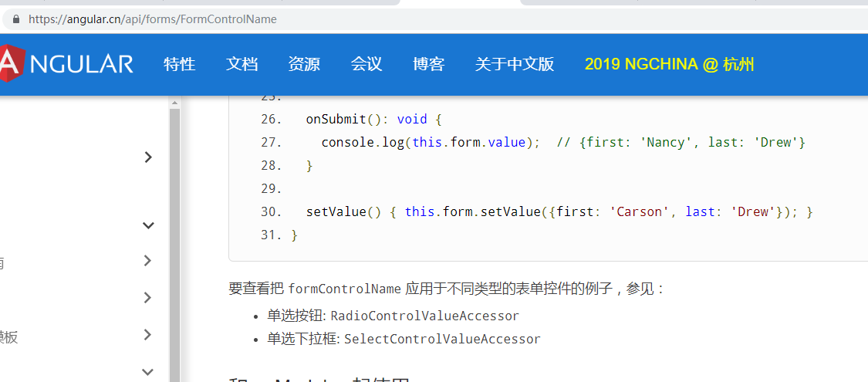The height and width of the screenshot is (382, 868).
Task: Open the 博客 link in navbar
Action: pyautogui.click(x=428, y=64)
